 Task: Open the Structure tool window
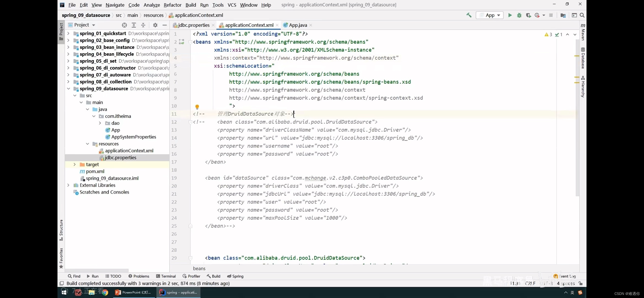(x=61, y=230)
